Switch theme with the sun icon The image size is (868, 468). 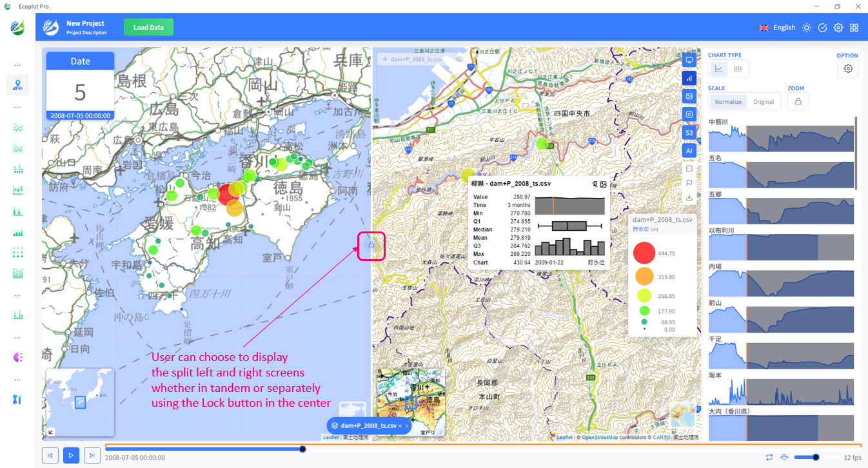pos(807,28)
